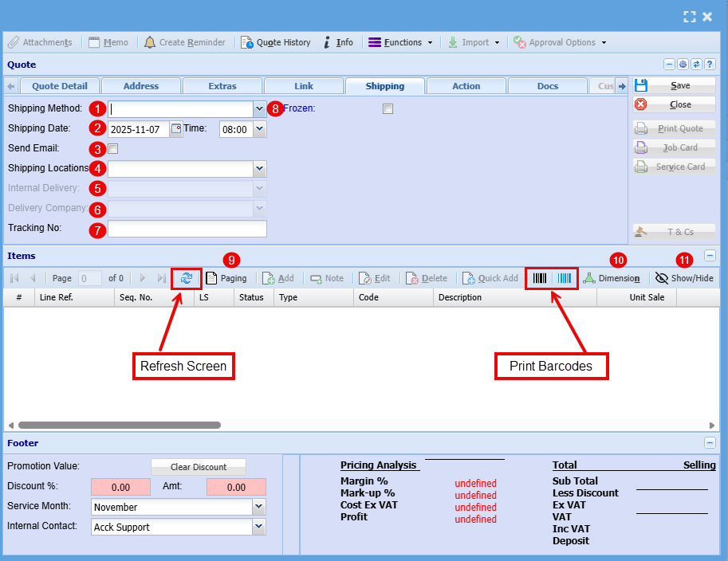Open the Memo notepad

click(x=108, y=42)
